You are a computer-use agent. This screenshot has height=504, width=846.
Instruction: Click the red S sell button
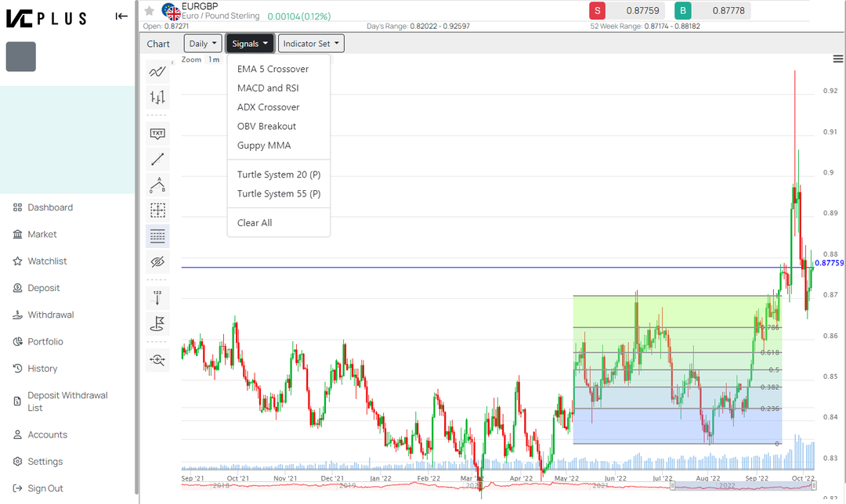598,11
